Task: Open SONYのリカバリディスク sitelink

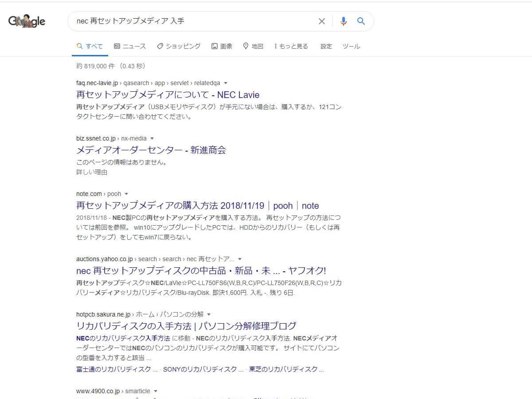Action: pyautogui.click(x=203, y=369)
